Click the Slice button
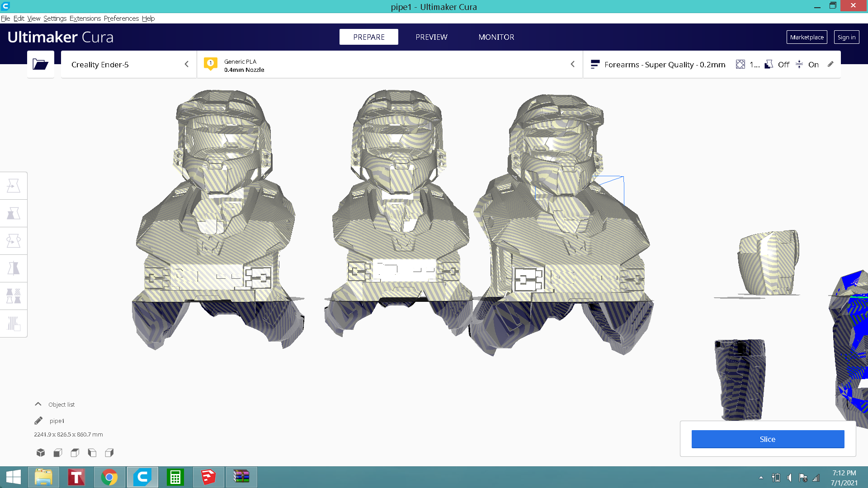Viewport: 868px width, 488px height. pos(767,439)
